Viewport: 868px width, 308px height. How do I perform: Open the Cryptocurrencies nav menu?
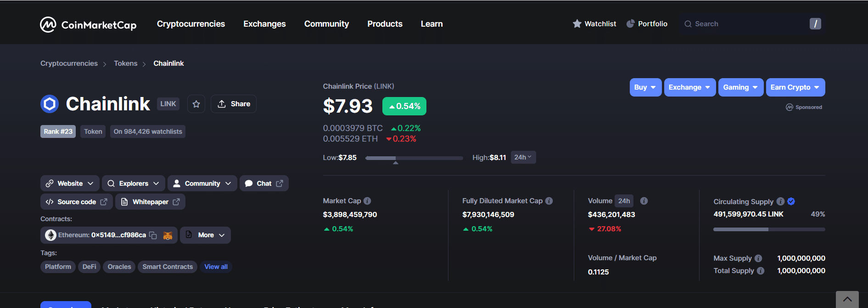coord(191,24)
